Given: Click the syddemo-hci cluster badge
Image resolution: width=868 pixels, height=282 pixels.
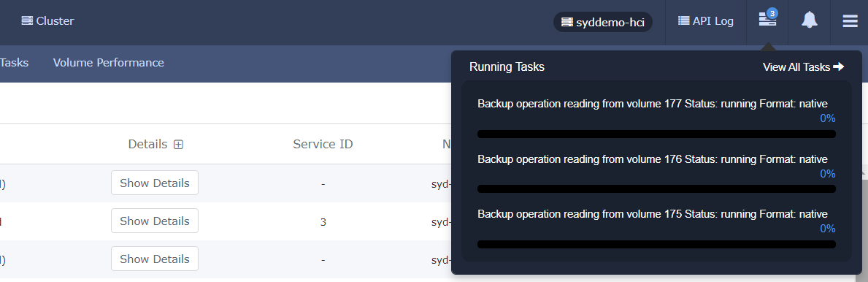Looking at the screenshot, I should pyautogui.click(x=603, y=22).
